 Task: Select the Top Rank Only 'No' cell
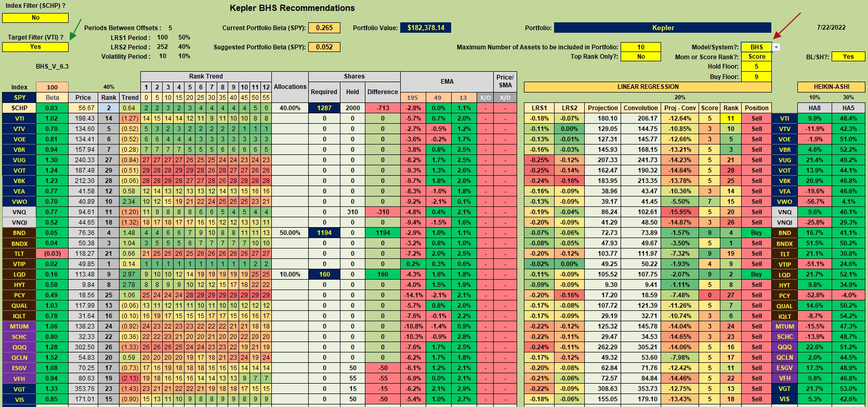pyautogui.click(x=641, y=57)
